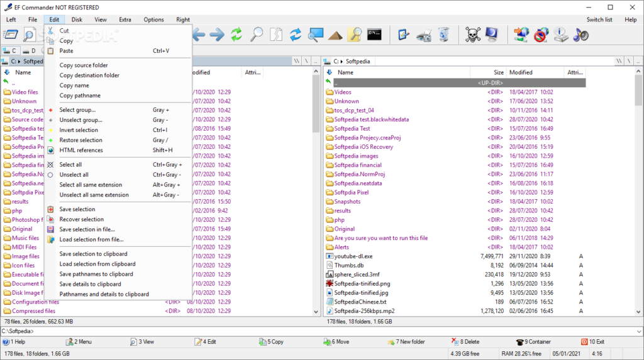This screenshot has height=360, width=644.
Task: Click the blue synchronize arrows icon
Action: tap(296, 35)
